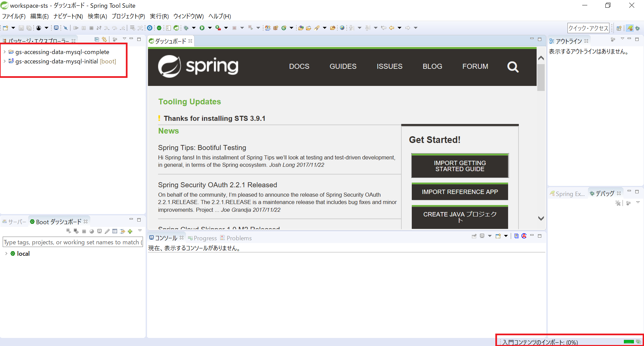Viewport: 644px width, 346px height.
Task: Click the green import progress bar
Action: pos(629,342)
